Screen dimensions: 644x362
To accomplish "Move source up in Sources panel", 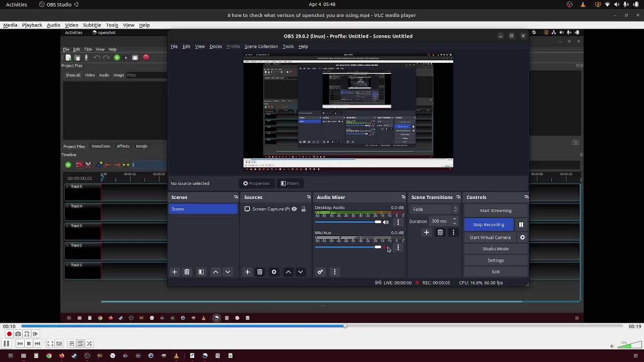I will point(288,272).
